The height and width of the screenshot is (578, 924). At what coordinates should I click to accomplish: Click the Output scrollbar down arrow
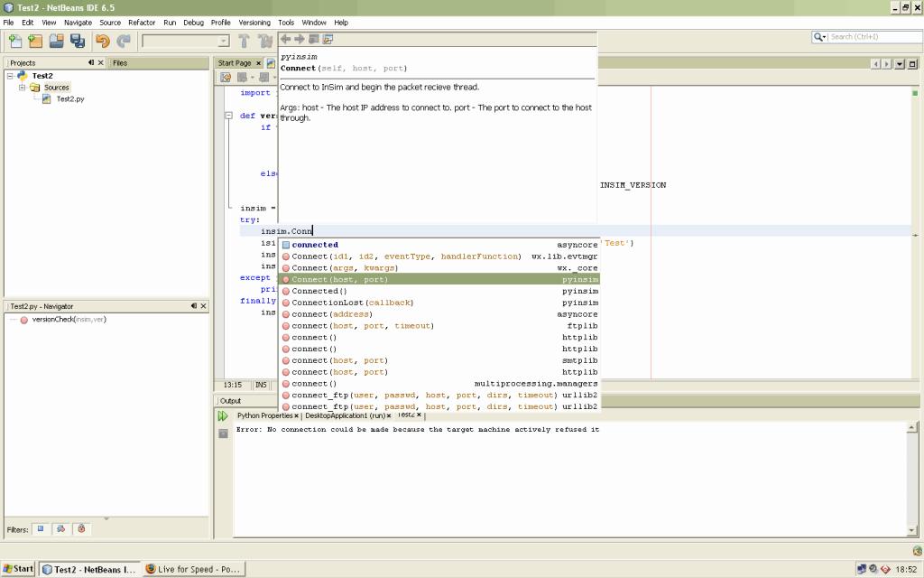tap(912, 531)
